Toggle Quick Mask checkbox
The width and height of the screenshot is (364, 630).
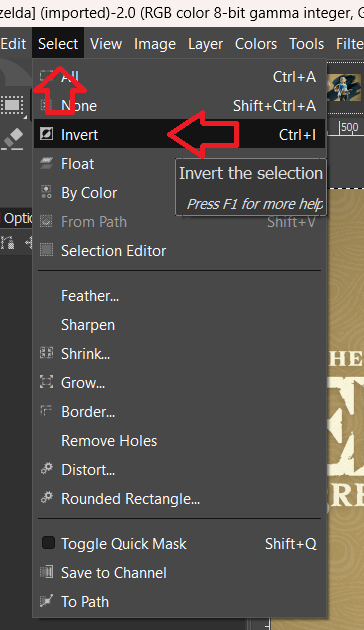(48, 543)
